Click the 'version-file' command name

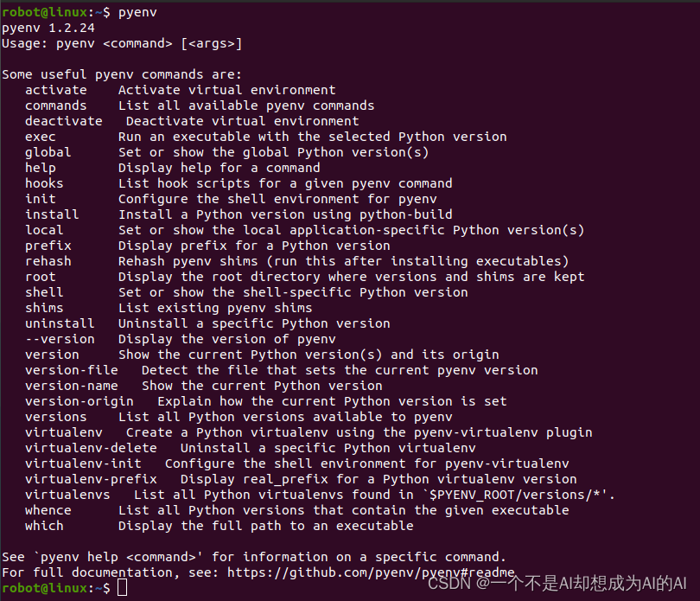[x=72, y=370]
